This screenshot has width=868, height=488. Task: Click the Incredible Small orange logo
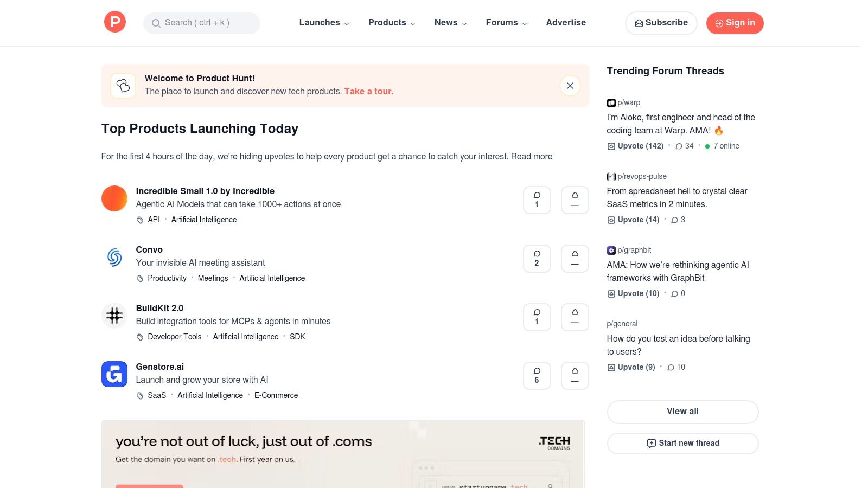pos(114,198)
